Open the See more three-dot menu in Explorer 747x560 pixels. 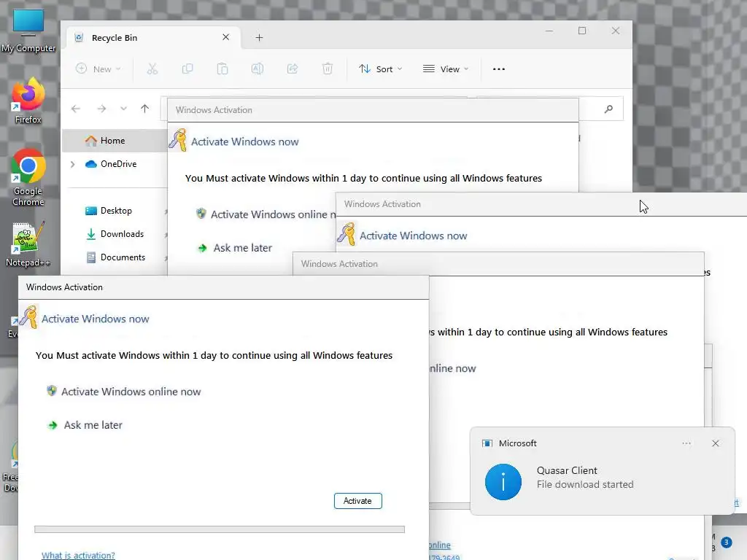coord(499,69)
